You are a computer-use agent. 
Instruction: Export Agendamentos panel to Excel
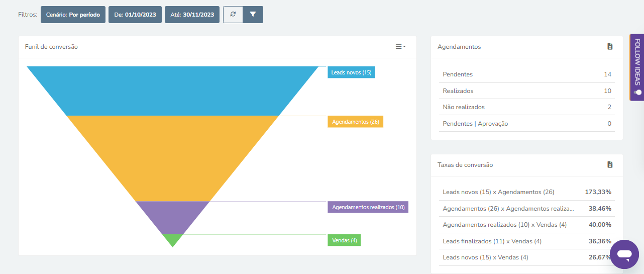610,47
